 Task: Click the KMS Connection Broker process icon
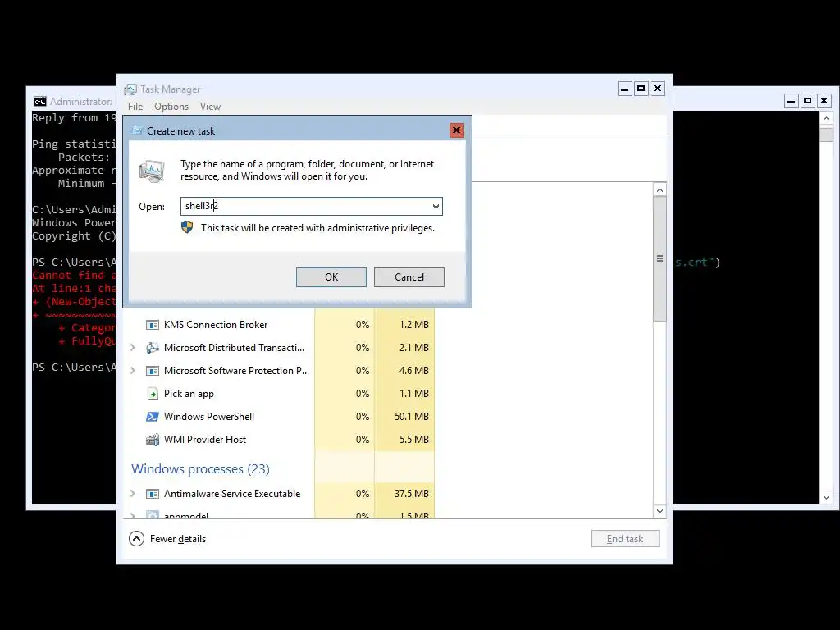(x=153, y=325)
